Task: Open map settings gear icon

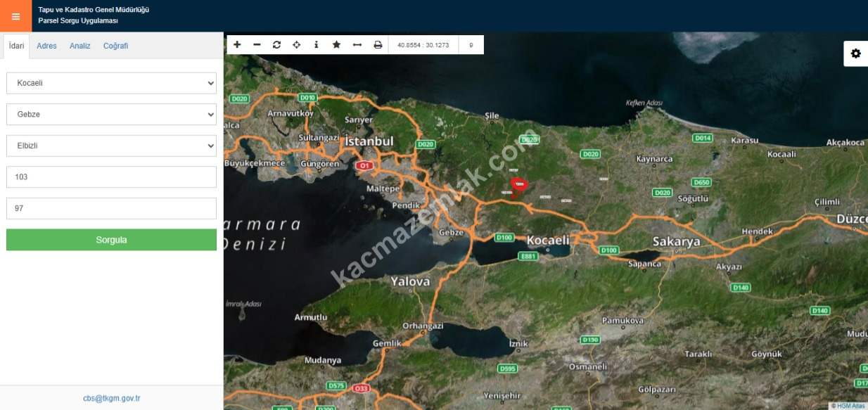Action: [855, 53]
